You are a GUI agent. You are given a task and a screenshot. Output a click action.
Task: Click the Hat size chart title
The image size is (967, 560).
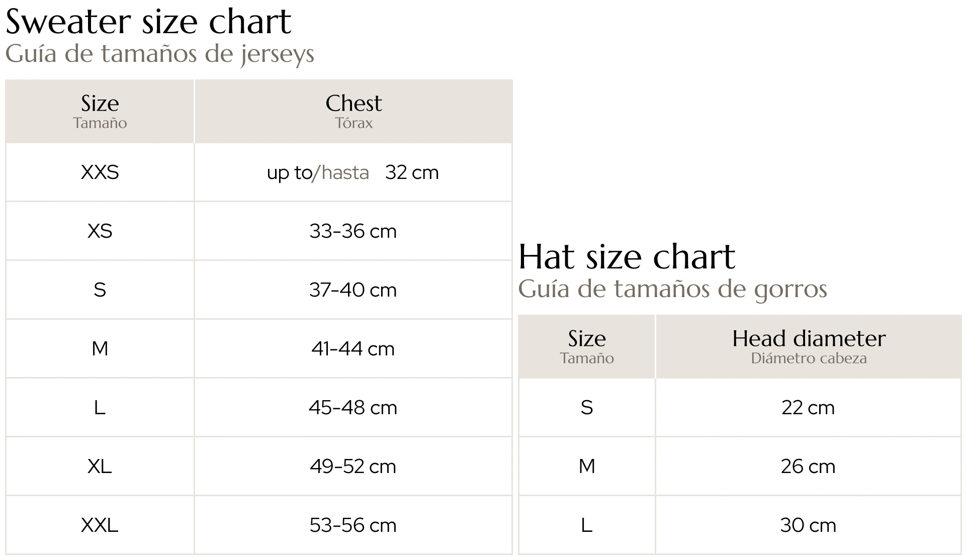[x=627, y=257]
